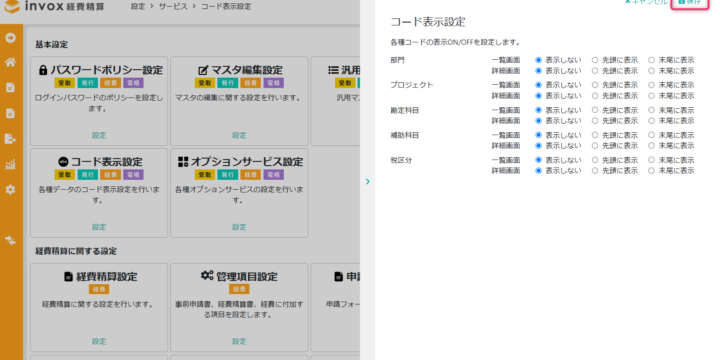Set 部門 詳細画面 to 末尾に表示
The image size is (720, 360).
pos(652,71)
